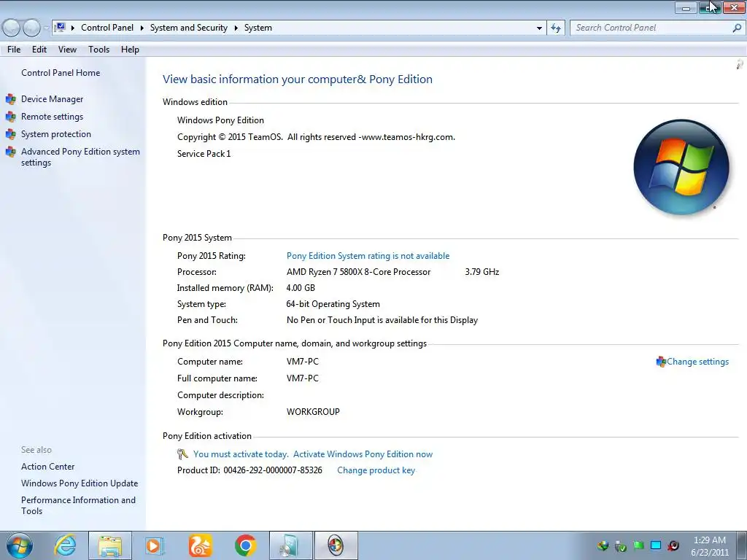Click the Refresh button beside address bar

555,28
